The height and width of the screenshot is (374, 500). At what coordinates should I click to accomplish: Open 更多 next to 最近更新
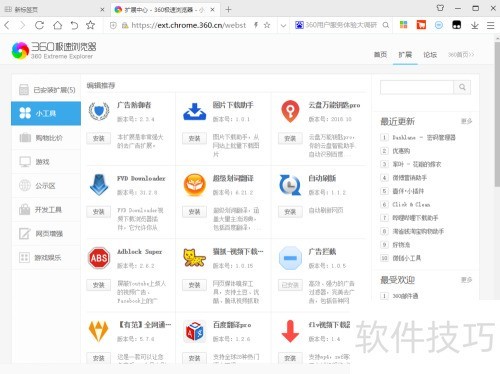pos(466,121)
